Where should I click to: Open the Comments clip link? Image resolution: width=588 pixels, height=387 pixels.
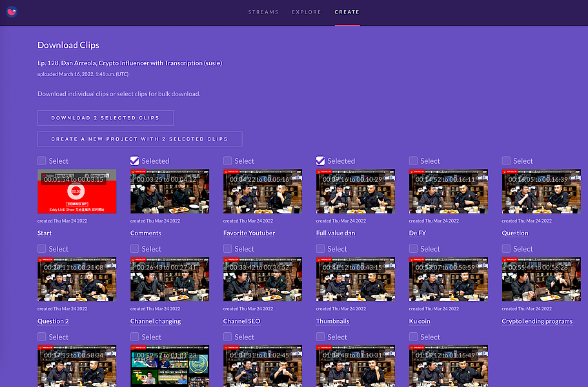146,233
